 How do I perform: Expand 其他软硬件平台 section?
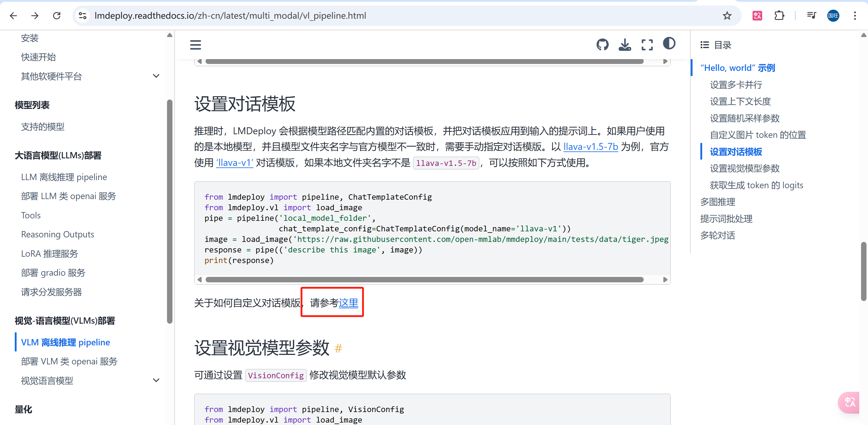156,76
